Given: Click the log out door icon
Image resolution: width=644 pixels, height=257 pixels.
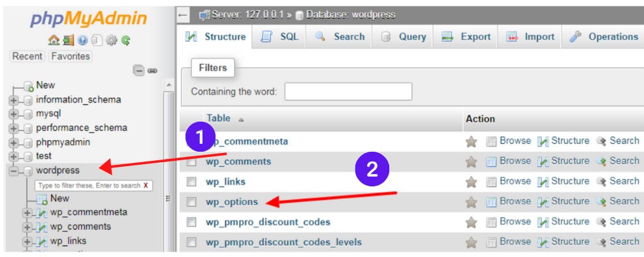Looking at the screenshot, I should point(68,40).
